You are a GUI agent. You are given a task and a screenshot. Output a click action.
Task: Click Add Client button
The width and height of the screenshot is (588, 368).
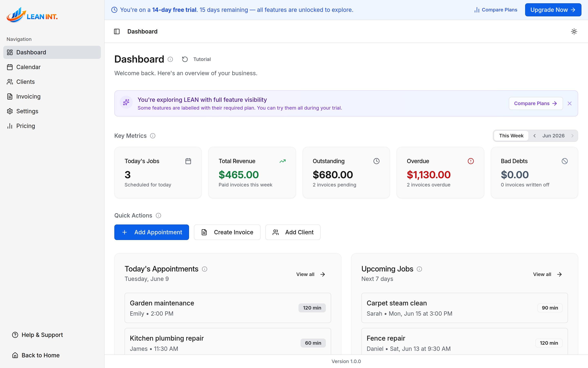pos(293,232)
